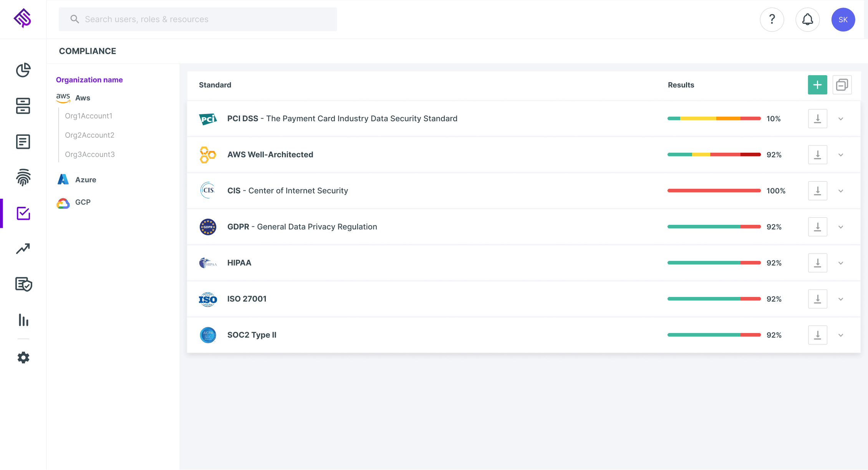This screenshot has width=868, height=470.
Task: Download the SOC2 Type II report
Action: [x=818, y=335]
